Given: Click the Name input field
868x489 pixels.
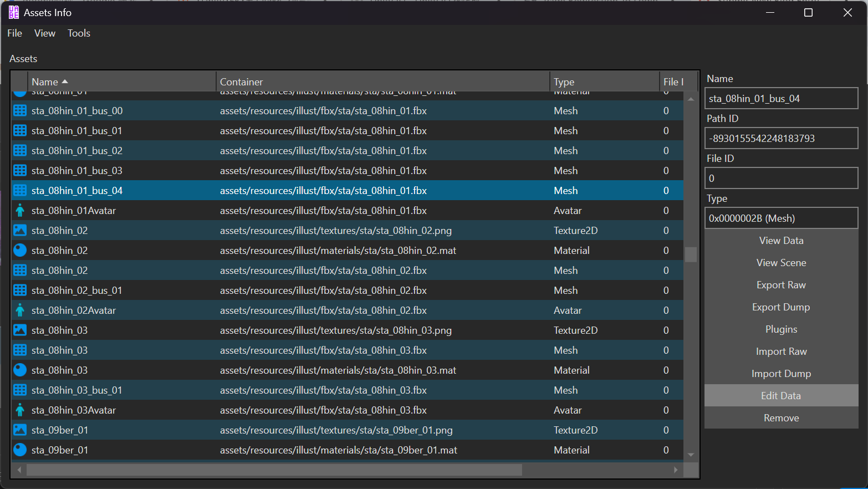Looking at the screenshot, I should point(782,98).
